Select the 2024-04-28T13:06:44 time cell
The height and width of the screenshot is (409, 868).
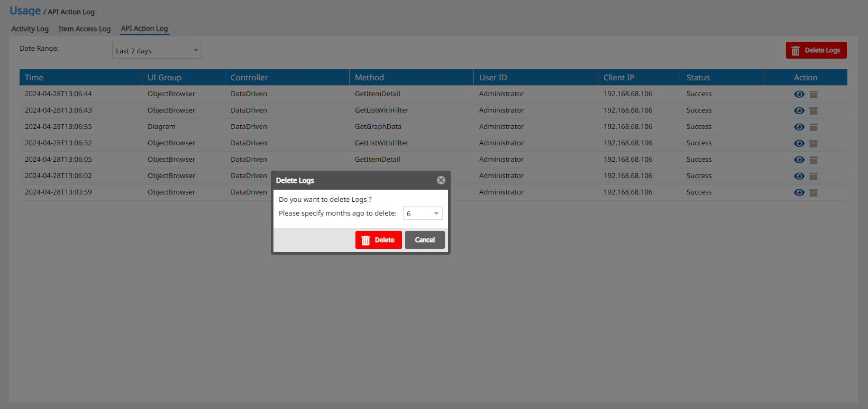(58, 94)
